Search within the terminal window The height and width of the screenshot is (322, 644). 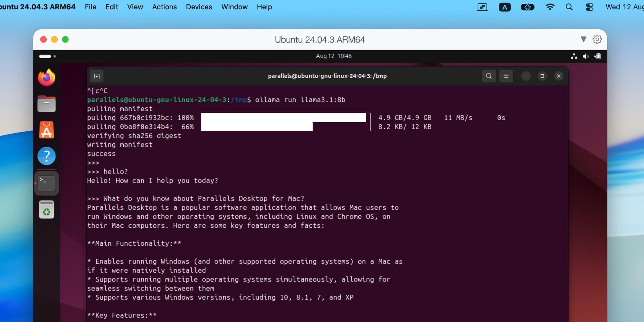[489, 76]
